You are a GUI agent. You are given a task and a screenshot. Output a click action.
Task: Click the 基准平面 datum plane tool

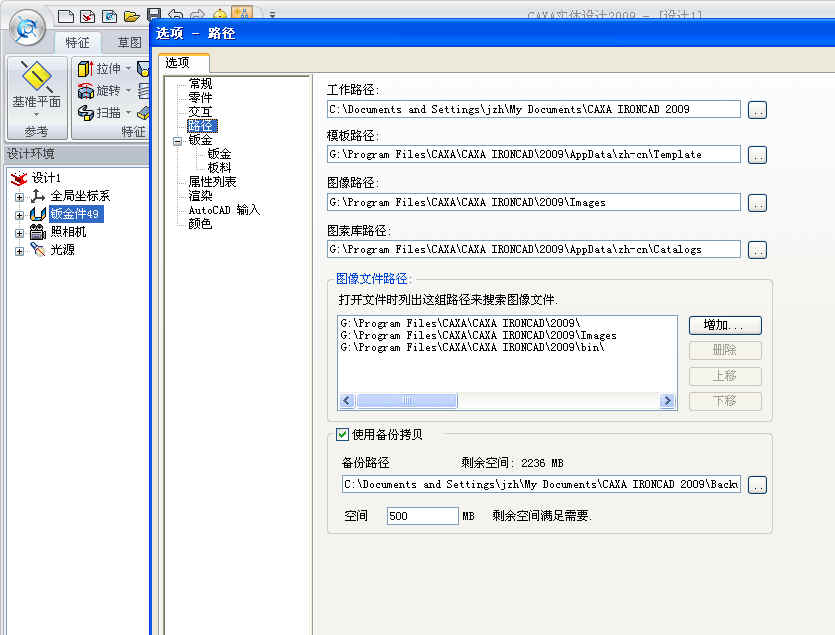[36, 84]
